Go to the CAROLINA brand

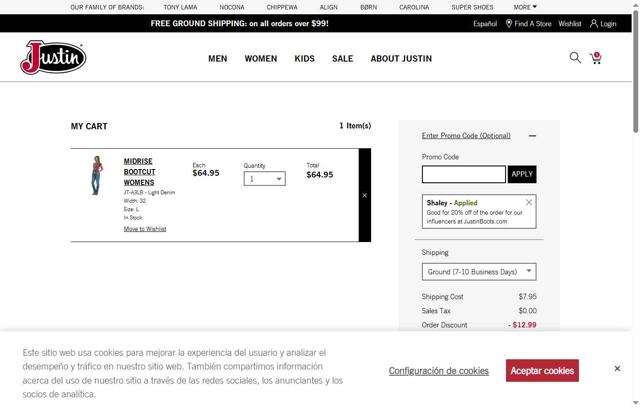pos(414,7)
